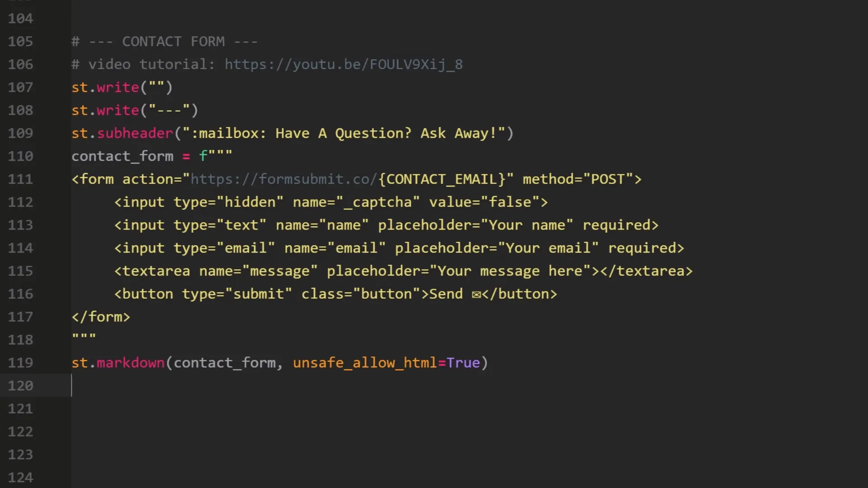
Task: Click the st.markdown function call
Action: pyautogui.click(x=130, y=363)
